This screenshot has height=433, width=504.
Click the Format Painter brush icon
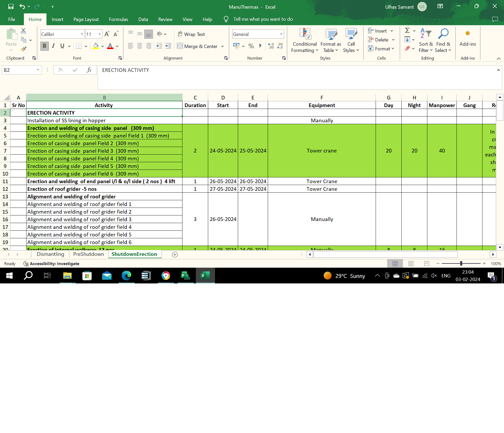23,49
